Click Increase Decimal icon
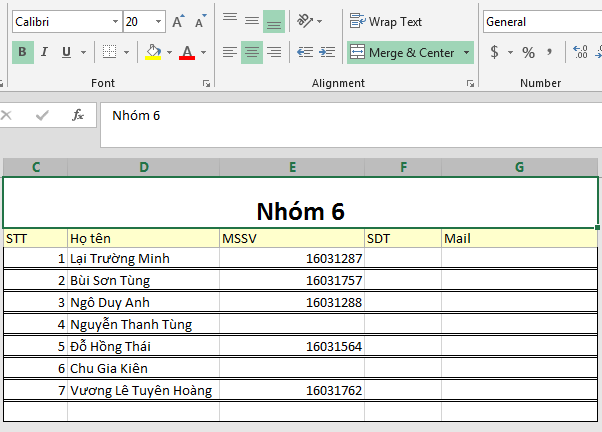This screenshot has height=432, width=602. tap(580, 52)
